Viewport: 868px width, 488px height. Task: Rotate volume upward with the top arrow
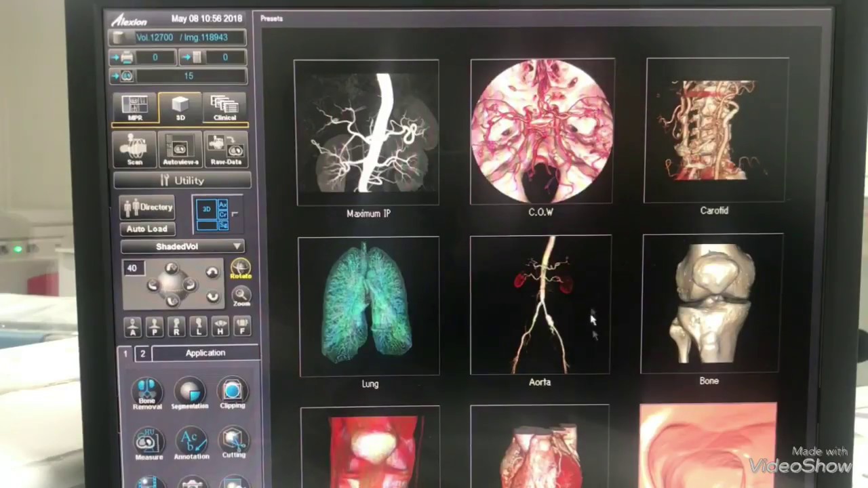pos(172,270)
